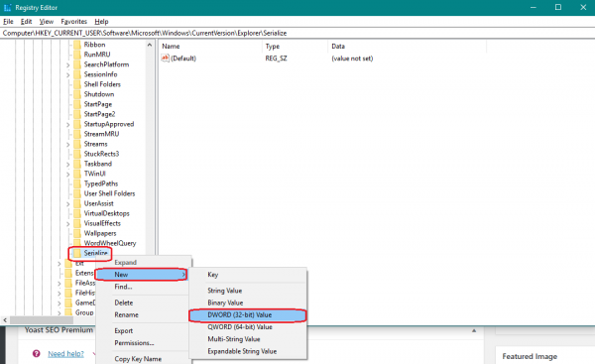Choose String Value in the submenu

(x=247, y=291)
